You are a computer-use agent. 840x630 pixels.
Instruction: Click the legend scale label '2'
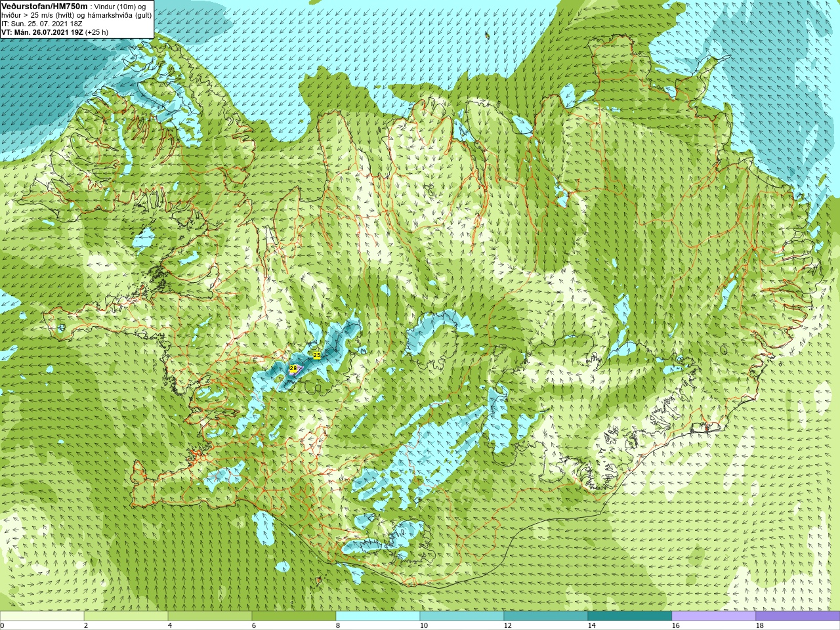[86, 625]
